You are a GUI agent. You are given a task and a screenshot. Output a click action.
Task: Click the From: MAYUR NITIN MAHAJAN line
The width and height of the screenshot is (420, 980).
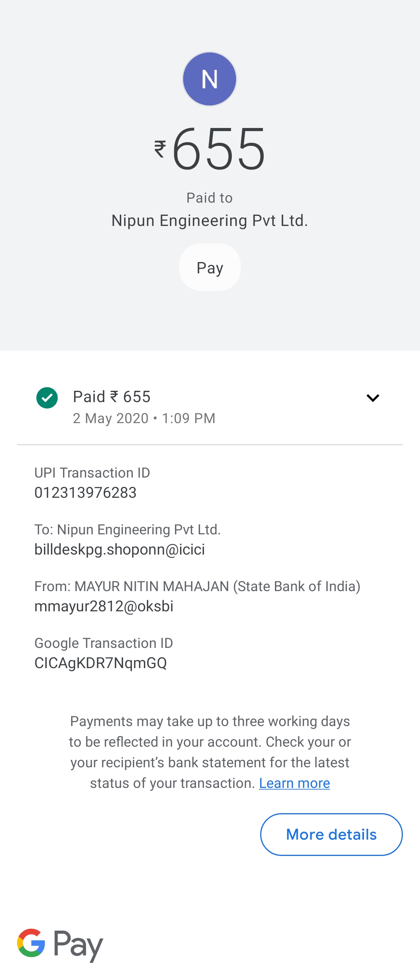pos(198,586)
